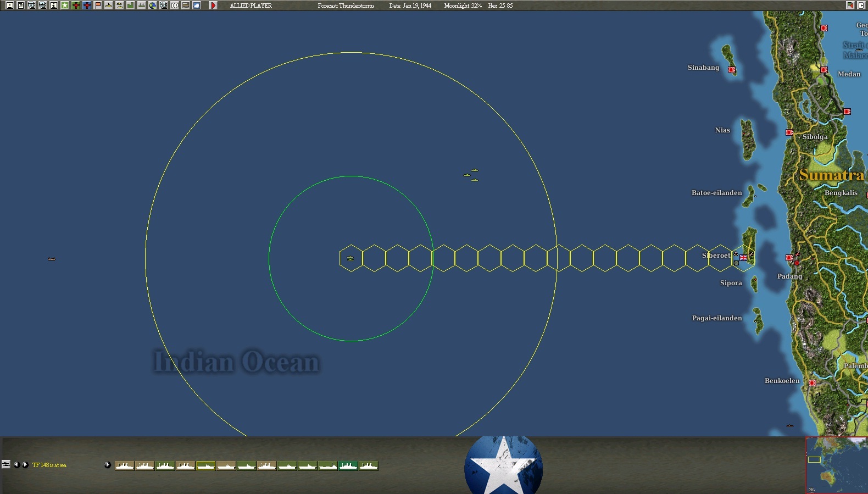868x494 pixels.
Task: Click the 'Pagai-eilanden' map label
Action: [717, 318]
